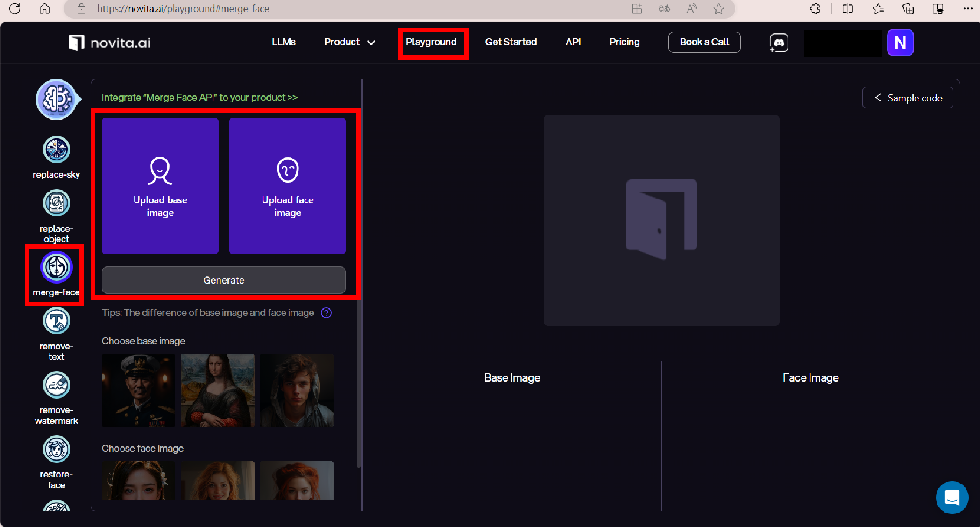Image resolution: width=980 pixels, height=527 pixels.
Task: Click the brain icon atop the sidebar
Action: click(57, 100)
